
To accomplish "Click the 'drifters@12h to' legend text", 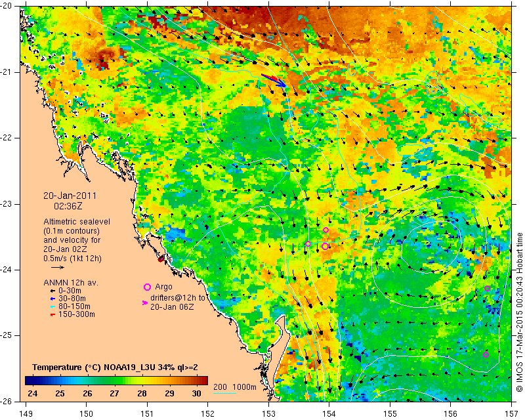I will (177, 298).
